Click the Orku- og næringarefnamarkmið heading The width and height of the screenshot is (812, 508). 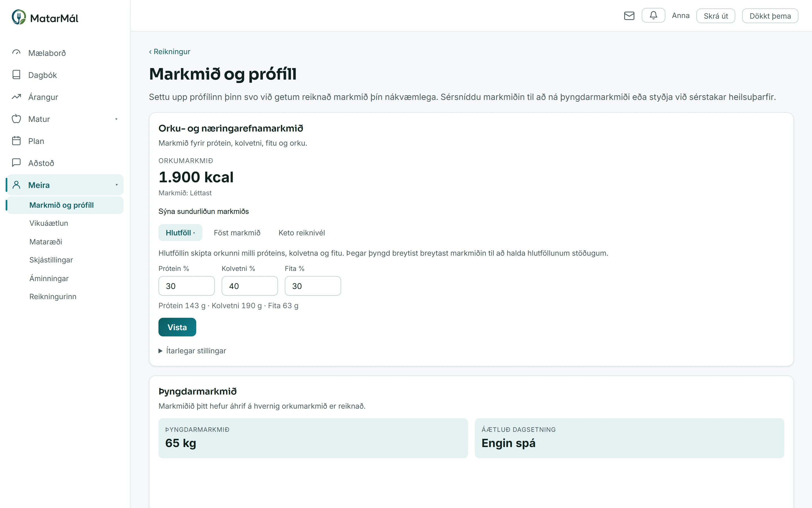pos(231,128)
